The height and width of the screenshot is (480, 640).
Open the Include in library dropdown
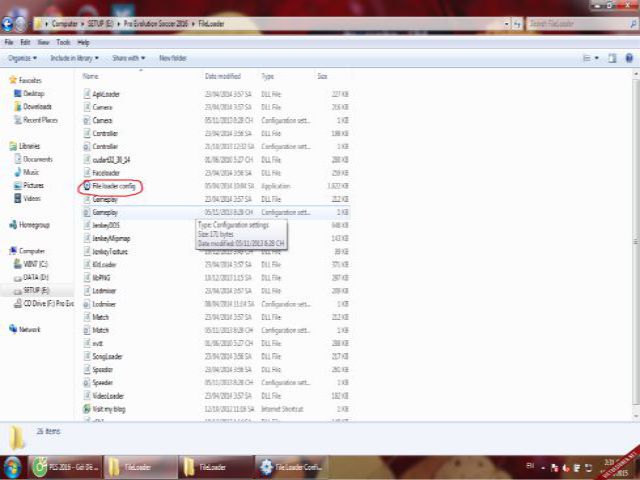(74, 58)
